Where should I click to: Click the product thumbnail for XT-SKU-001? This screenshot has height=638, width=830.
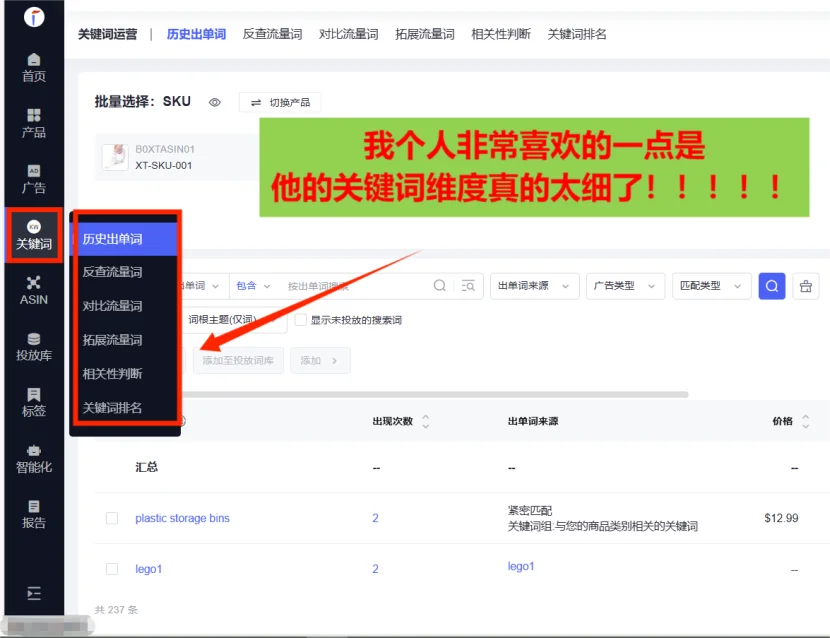coord(115,157)
